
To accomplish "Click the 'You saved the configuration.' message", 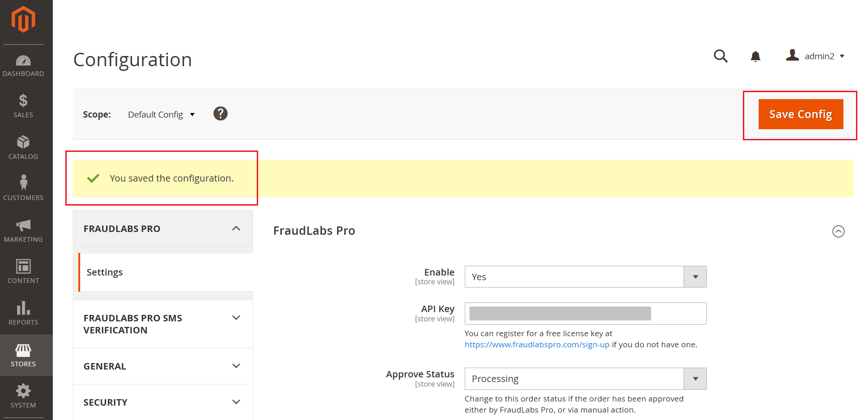I will pyautogui.click(x=171, y=178).
